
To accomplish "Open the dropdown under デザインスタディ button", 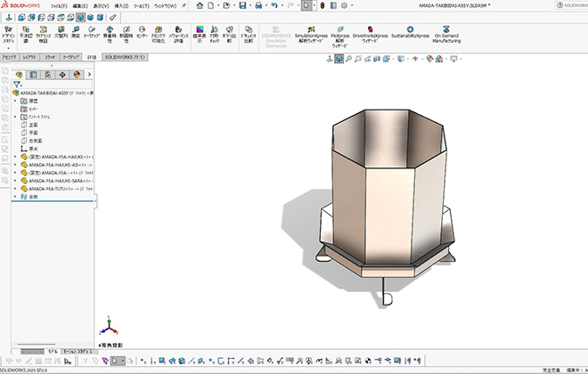I will click(10, 47).
